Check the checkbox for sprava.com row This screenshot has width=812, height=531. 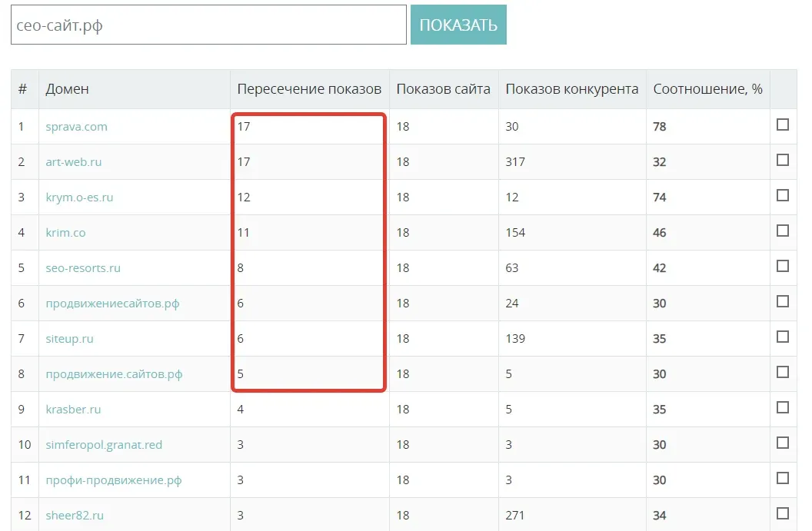[x=783, y=124]
